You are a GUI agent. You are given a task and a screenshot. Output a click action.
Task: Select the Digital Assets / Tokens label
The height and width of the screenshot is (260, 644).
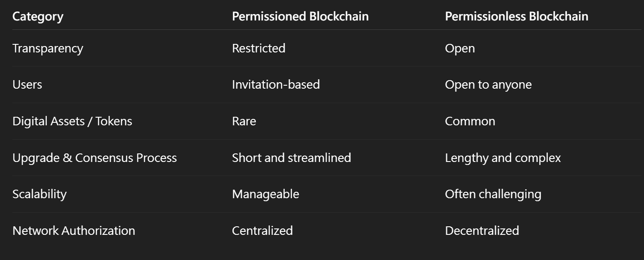[x=72, y=121]
